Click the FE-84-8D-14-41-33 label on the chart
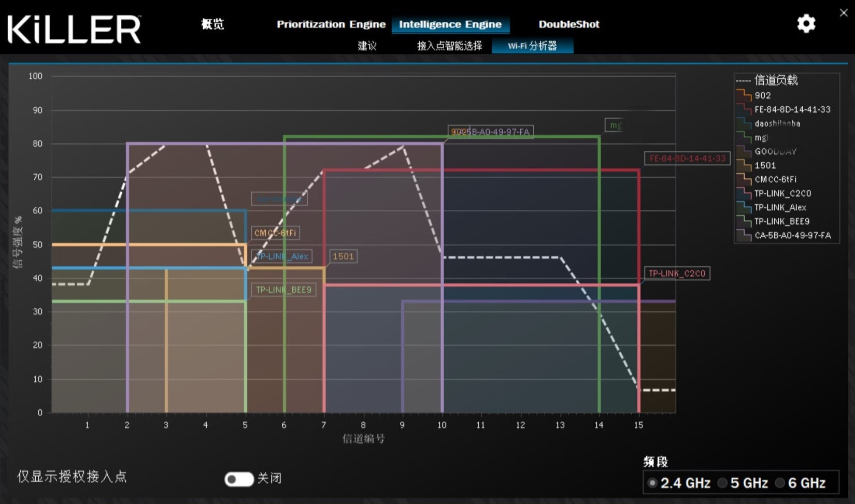855x504 pixels. (x=687, y=159)
